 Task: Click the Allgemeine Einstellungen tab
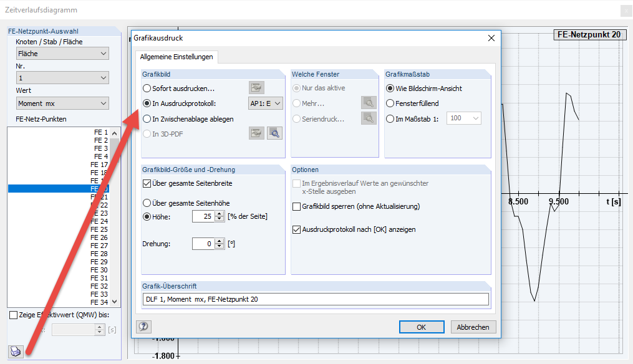[176, 57]
